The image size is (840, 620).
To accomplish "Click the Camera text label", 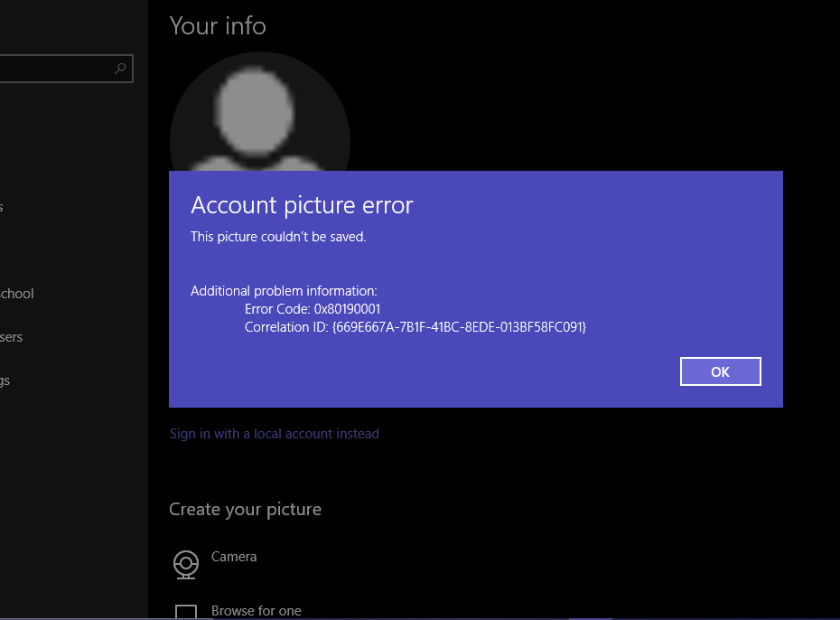I will point(234,557).
